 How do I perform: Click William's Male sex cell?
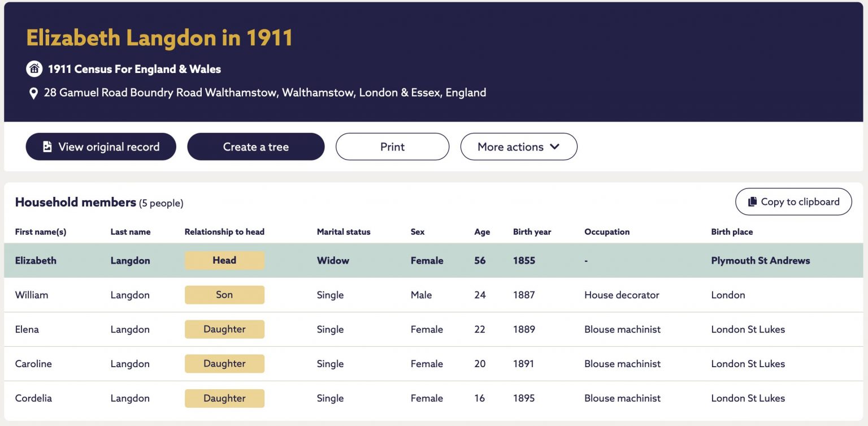click(x=421, y=295)
